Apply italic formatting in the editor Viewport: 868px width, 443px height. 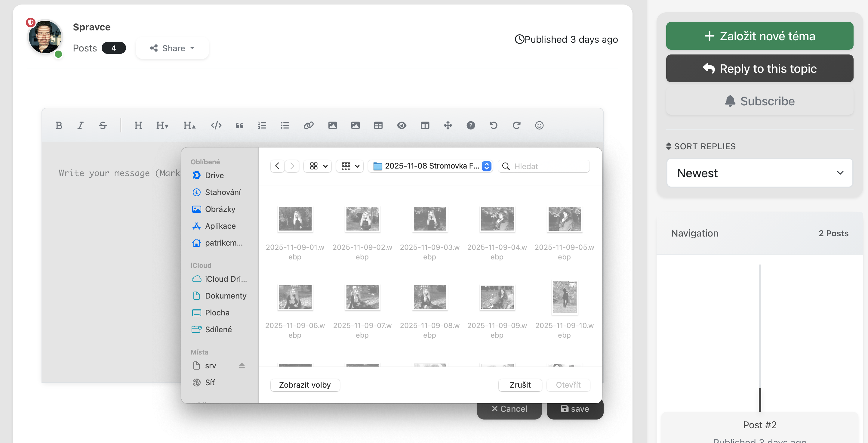pyautogui.click(x=80, y=125)
